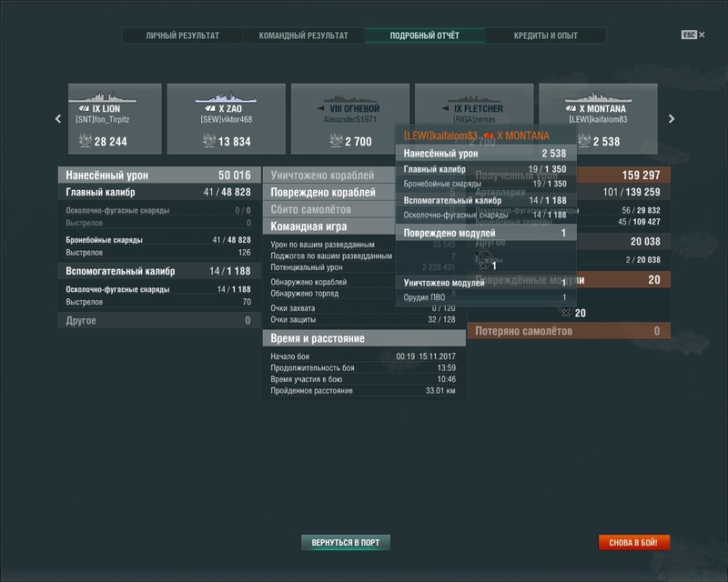Click Пройденное расстояние 33.01 км row

[363, 391]
